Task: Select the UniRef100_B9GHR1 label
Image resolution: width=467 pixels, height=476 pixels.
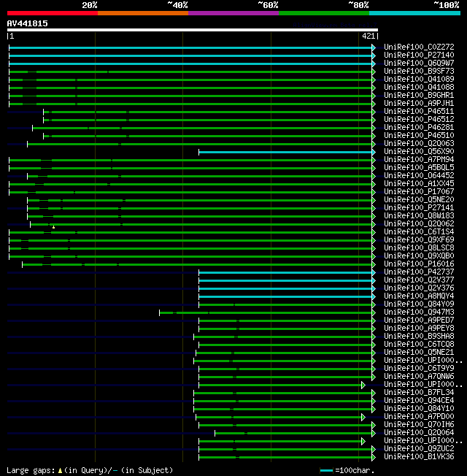Action: click(419, 95)
